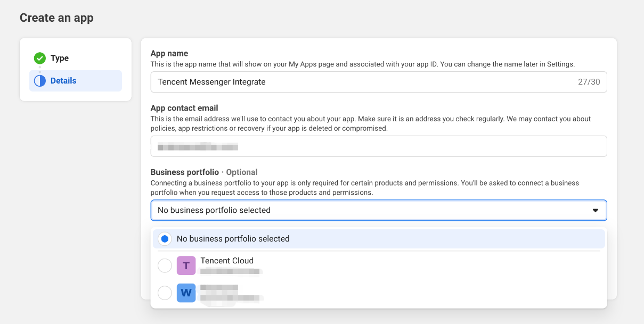Select the Tencent Cloud radio button
Image resolution: width=644 pixels, height=324 pixels.
[165, 265]
